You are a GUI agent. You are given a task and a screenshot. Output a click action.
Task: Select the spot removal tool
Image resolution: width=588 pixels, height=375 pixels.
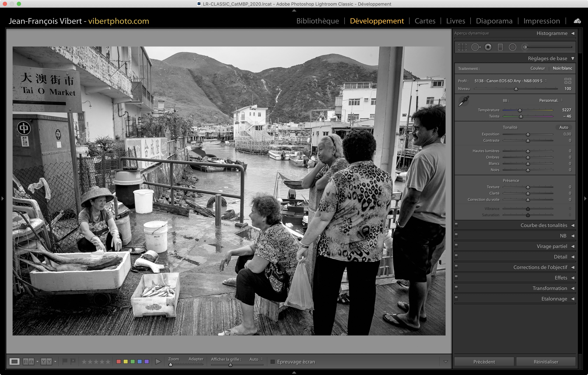475,47
